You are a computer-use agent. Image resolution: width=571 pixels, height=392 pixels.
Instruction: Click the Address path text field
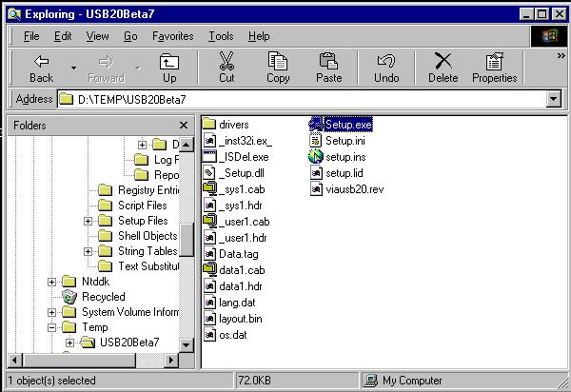point(305,99)
